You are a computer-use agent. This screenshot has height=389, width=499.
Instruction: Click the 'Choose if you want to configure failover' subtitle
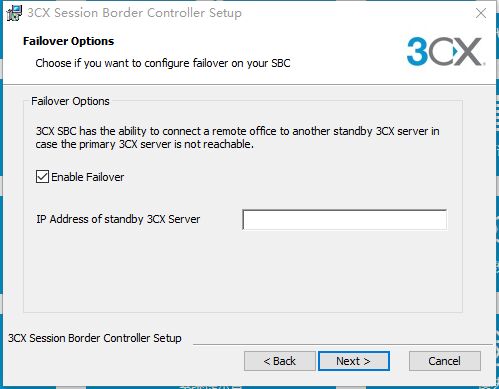[x=163, y=63]
